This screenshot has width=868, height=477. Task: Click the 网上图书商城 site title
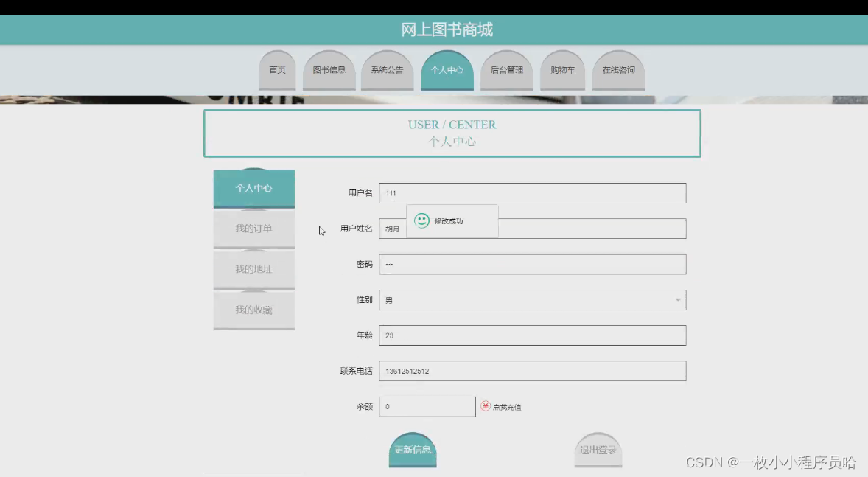[x=447, y=29]
